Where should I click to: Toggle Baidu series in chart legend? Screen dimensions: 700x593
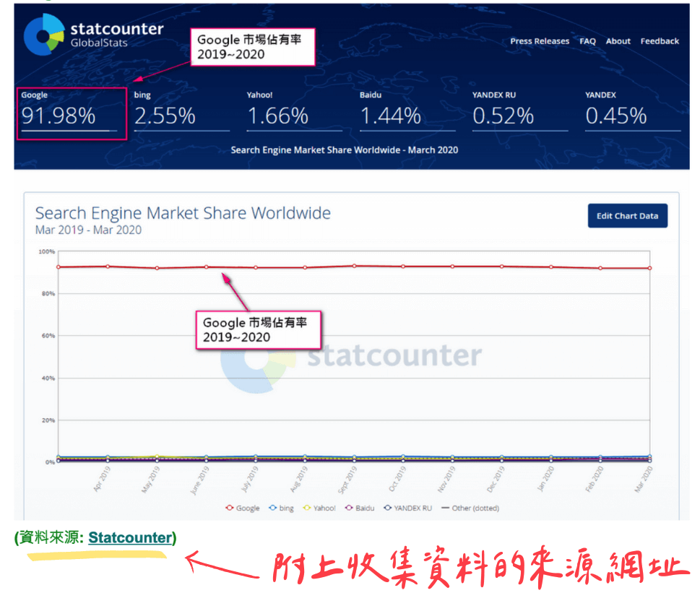click(x=360, y=508)
